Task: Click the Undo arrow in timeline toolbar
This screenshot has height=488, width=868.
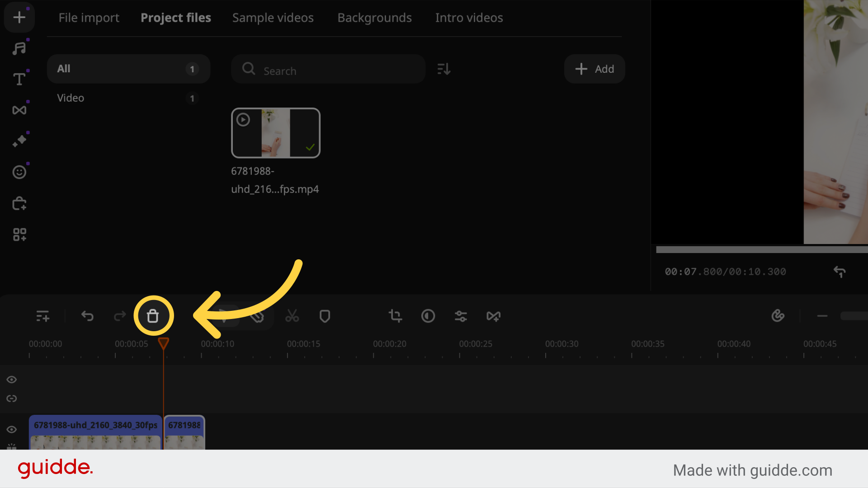Action: (x=87, y=316)
